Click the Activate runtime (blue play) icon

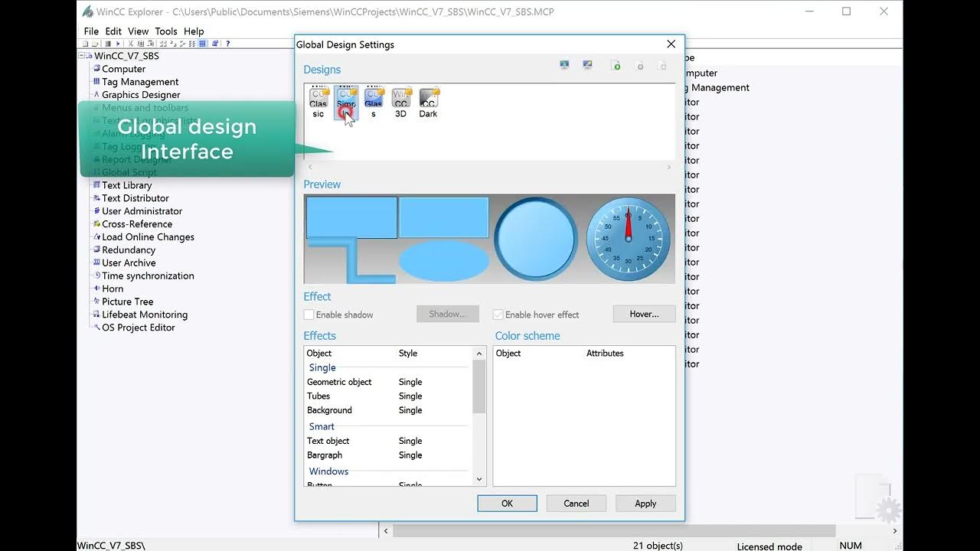pos(118,44)
